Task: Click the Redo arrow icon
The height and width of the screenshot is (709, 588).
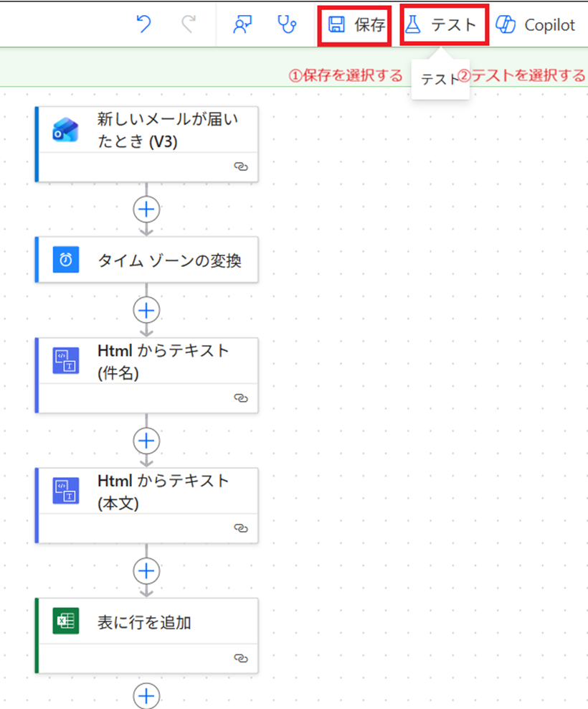Action: point(189,25)
